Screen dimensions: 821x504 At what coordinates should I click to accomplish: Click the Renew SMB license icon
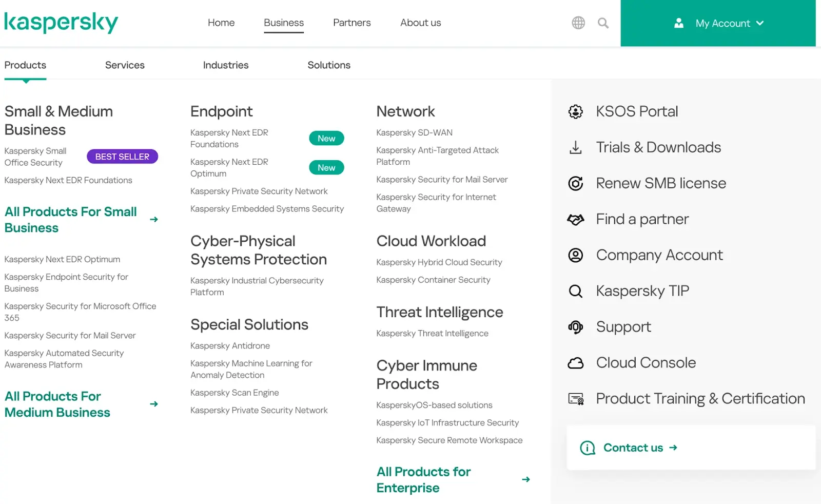576,183
